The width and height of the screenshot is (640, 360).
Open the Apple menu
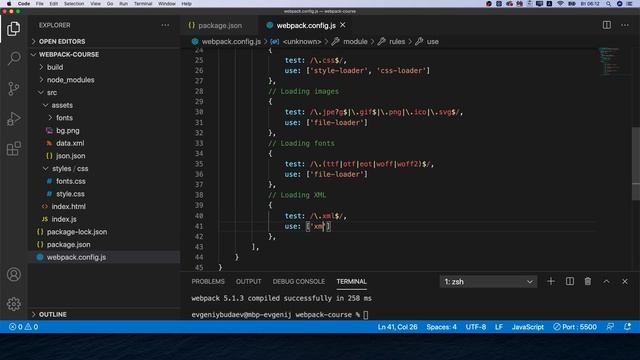coord(9,4)
